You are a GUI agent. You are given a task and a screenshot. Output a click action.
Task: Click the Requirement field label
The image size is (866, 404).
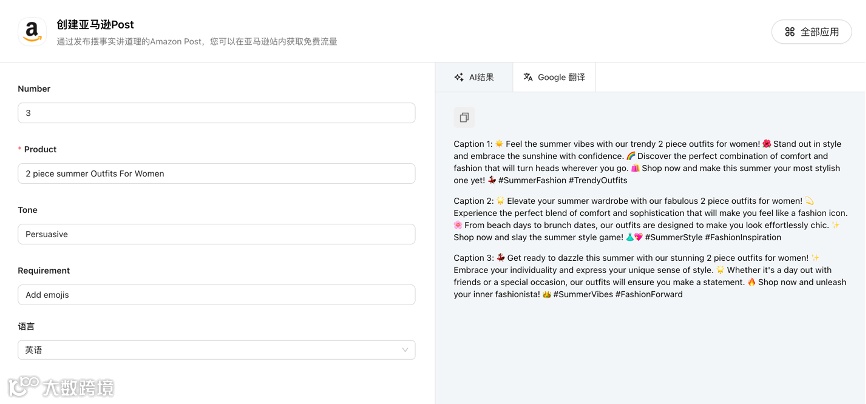(x=44, y=271)
